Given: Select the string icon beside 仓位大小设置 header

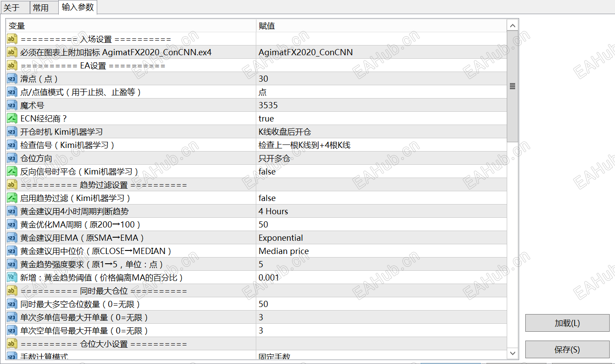Looking at the screenshot, I should pyautogui.click(x=12, y=344).
